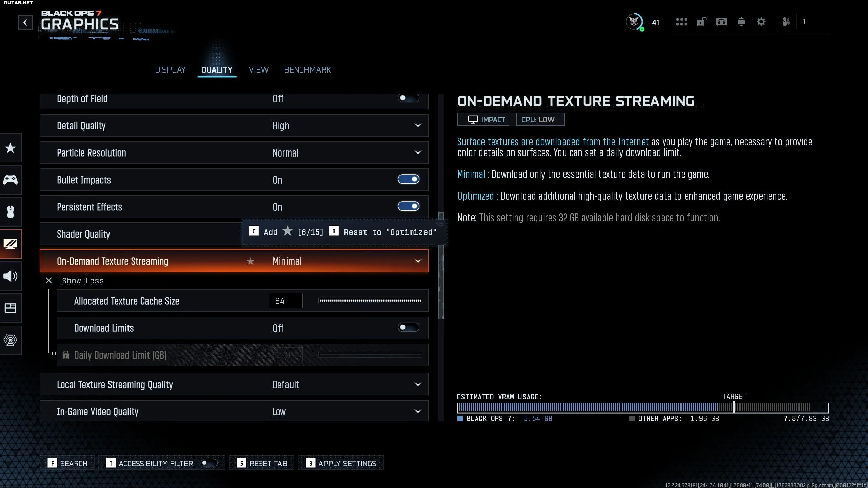
Task: Open the Audio settings speaker icon
Action: tap(11, 276)
